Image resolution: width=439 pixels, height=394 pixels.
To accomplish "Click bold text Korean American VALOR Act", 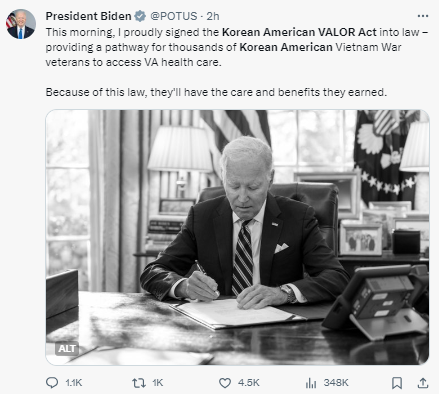I will [299, 32].
